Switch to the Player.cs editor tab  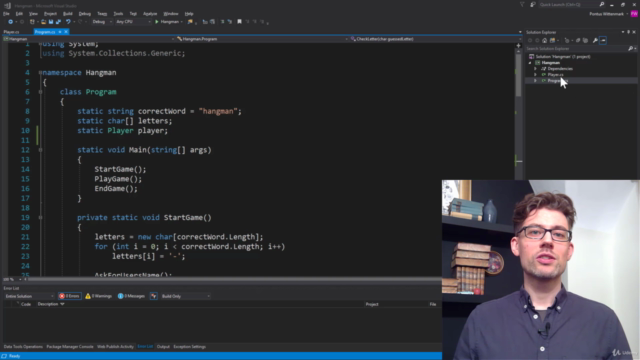click(11, 32)
